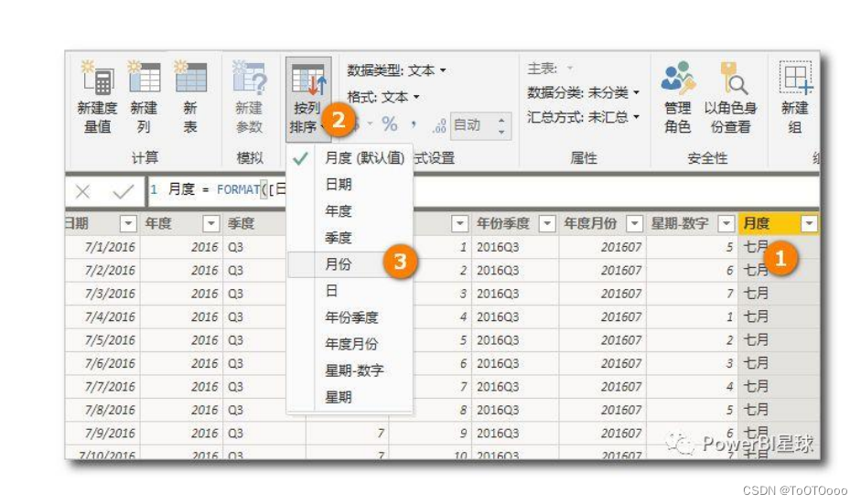Screen dimensions: 861x504
Task: Click the date cell 7/5/2016
Action: tap(103, 340)
